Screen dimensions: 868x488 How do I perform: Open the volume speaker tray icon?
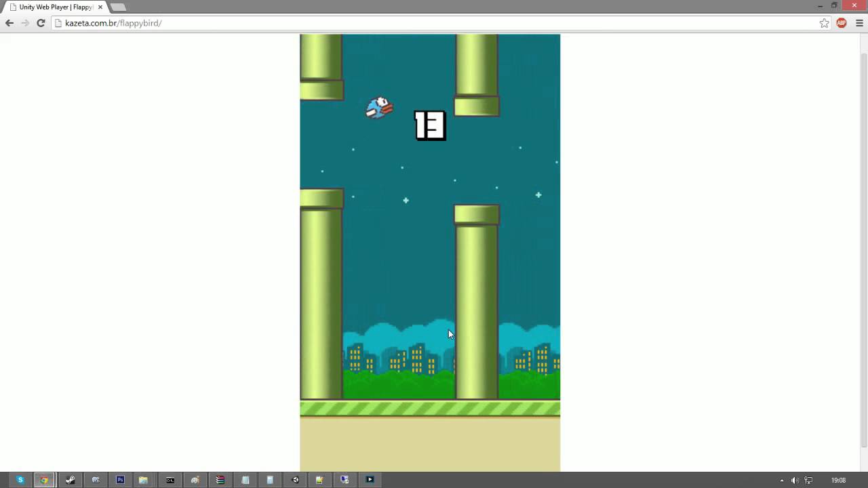tap(795, 481)
